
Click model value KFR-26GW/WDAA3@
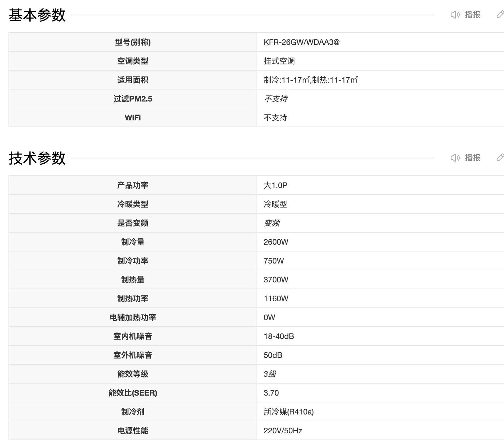click(301, 42)
